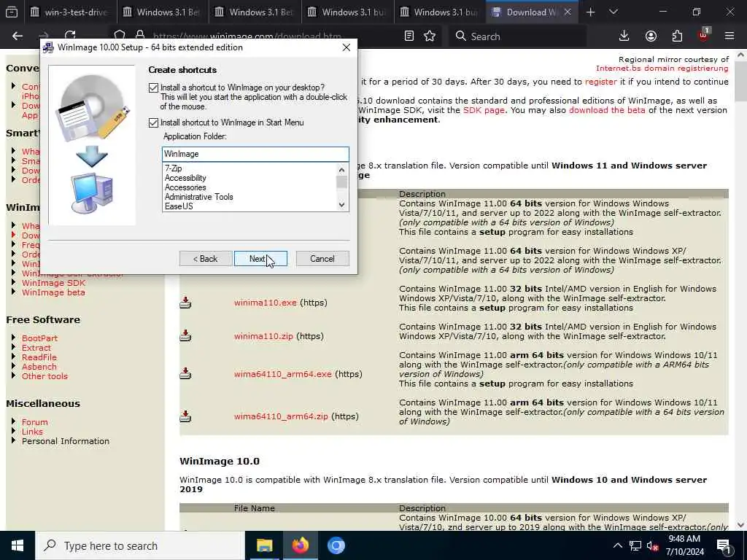Cancel the WinImage setup

(x=322, y=259)
